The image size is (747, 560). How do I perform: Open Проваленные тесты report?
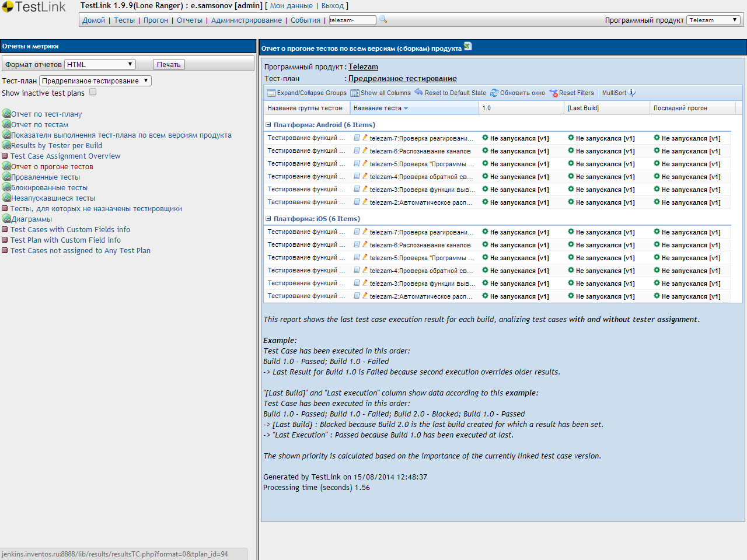[46, 177]
